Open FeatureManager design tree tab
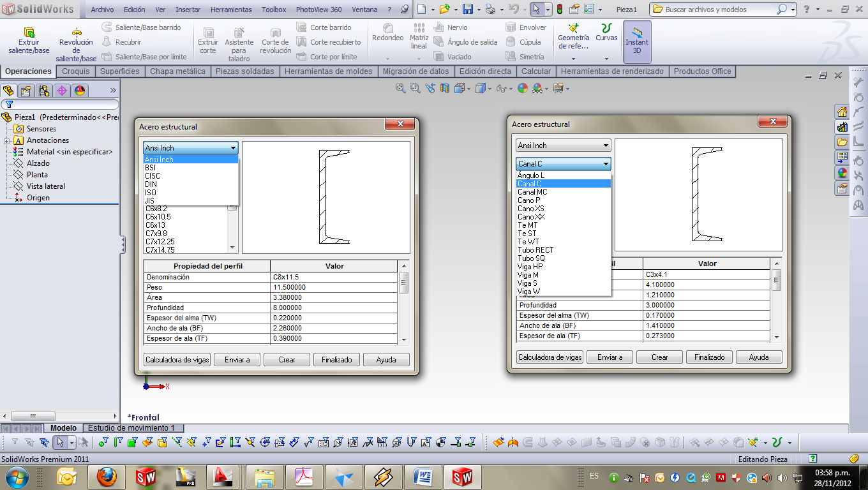The width and height of the screenshot is (868, 490). 8,91
